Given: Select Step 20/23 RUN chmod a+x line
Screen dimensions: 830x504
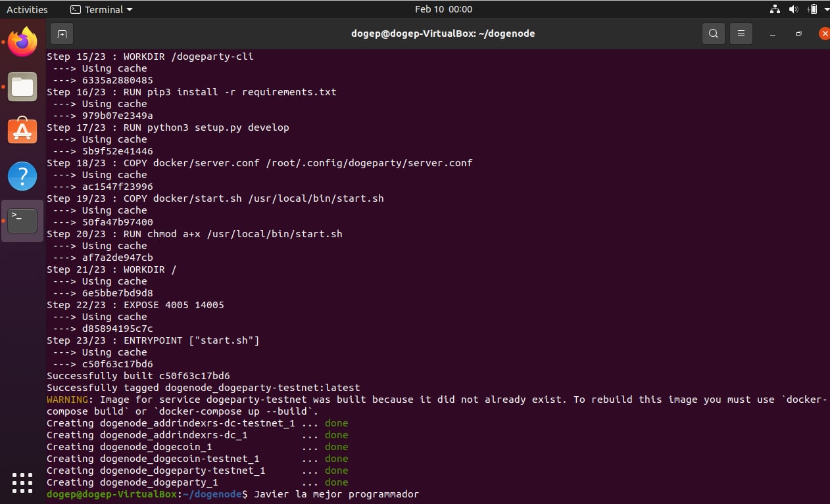Looking at the screenshot, I should 195,234.
